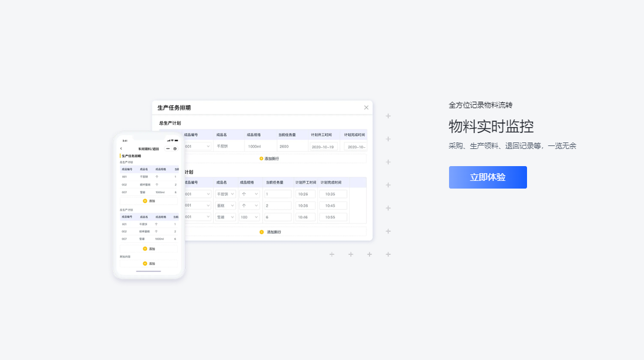Click the 总生产计划 label in the dialog
Viewport: 644px width, 360px height.
[x=170, y=123]
